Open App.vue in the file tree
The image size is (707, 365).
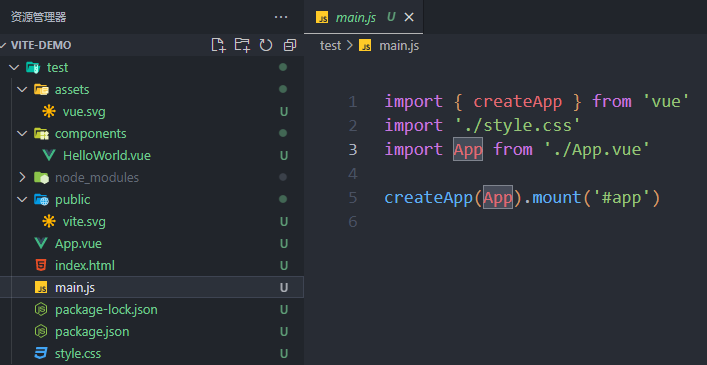(78, 244)
